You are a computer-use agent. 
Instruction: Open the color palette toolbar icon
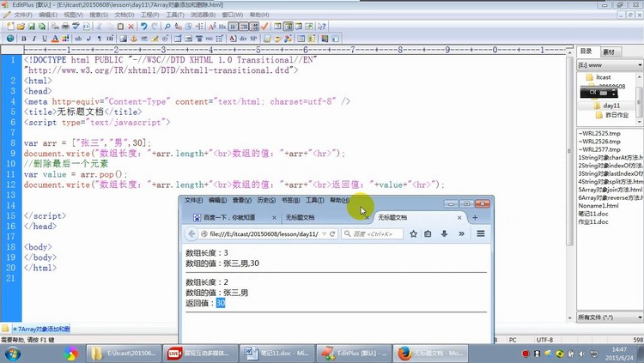coord(65,39)
